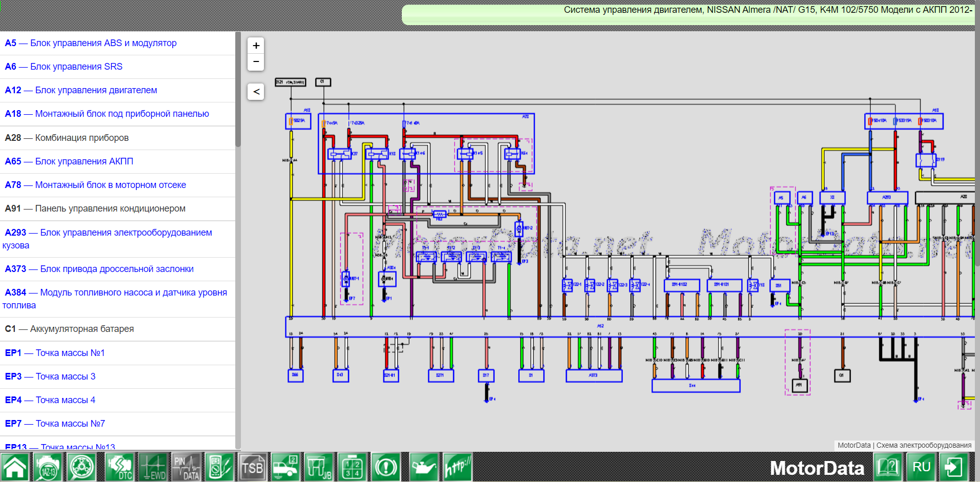
Task: Click the exit door icon
Action: (x=954, y=467)
